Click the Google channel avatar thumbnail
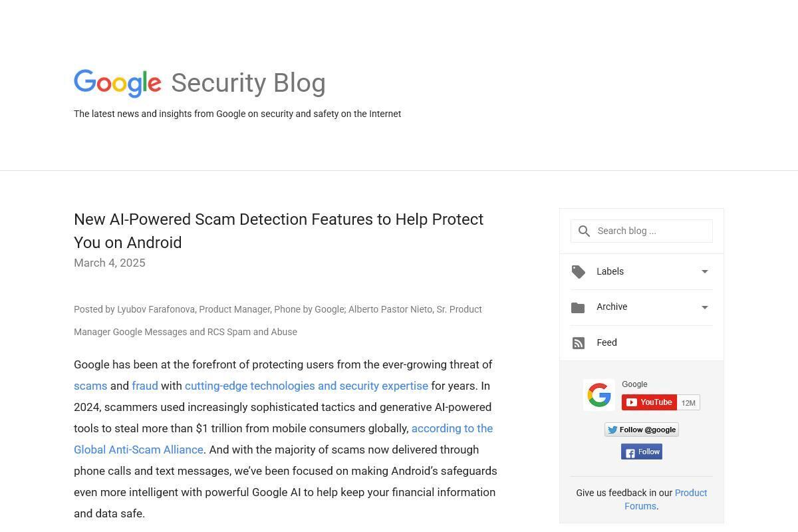798x532 pixels. [599, 395]
